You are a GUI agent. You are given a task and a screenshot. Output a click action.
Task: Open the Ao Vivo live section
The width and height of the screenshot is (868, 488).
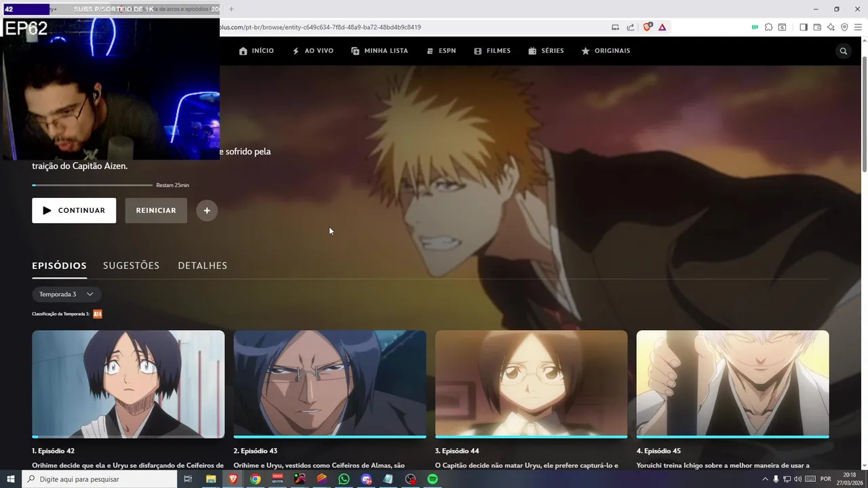(313, 51)
